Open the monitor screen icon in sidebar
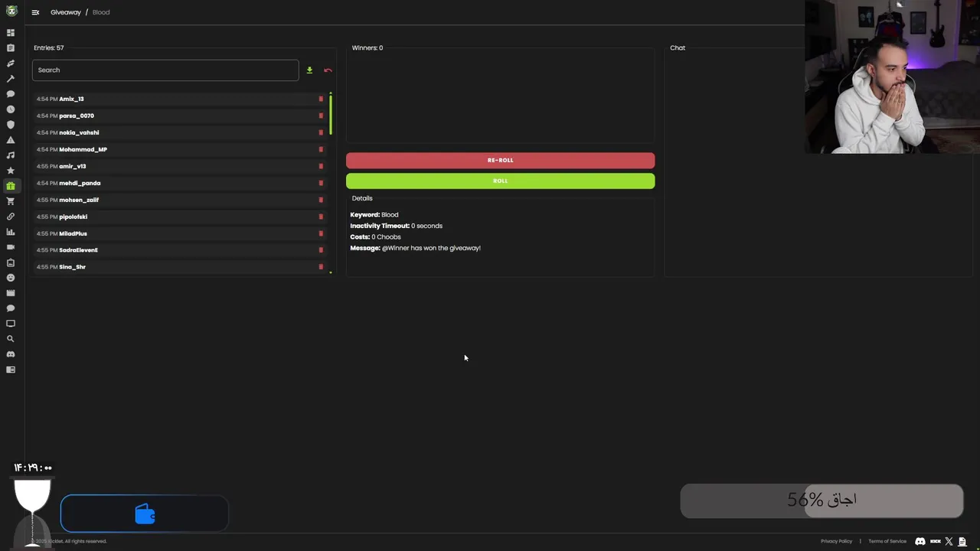980x551 pixels. pyautogui.click(x=11, y=324)
